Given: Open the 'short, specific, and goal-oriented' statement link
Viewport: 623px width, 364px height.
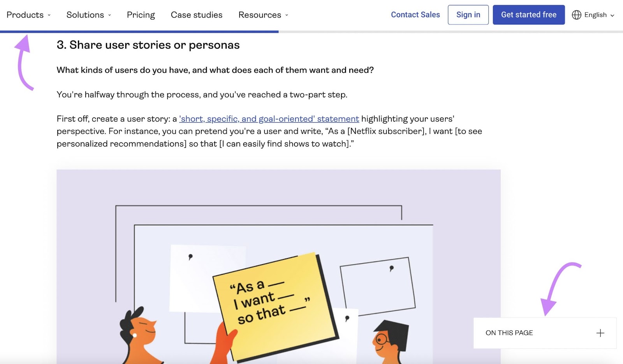Looking at the screenshot, I should 269,119.
